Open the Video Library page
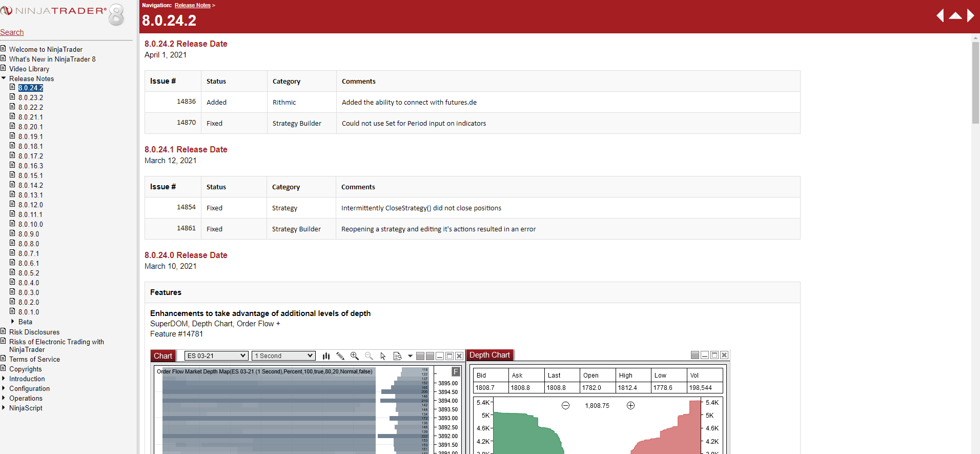The width and height of the screenshot is (980, 454). 29,69
